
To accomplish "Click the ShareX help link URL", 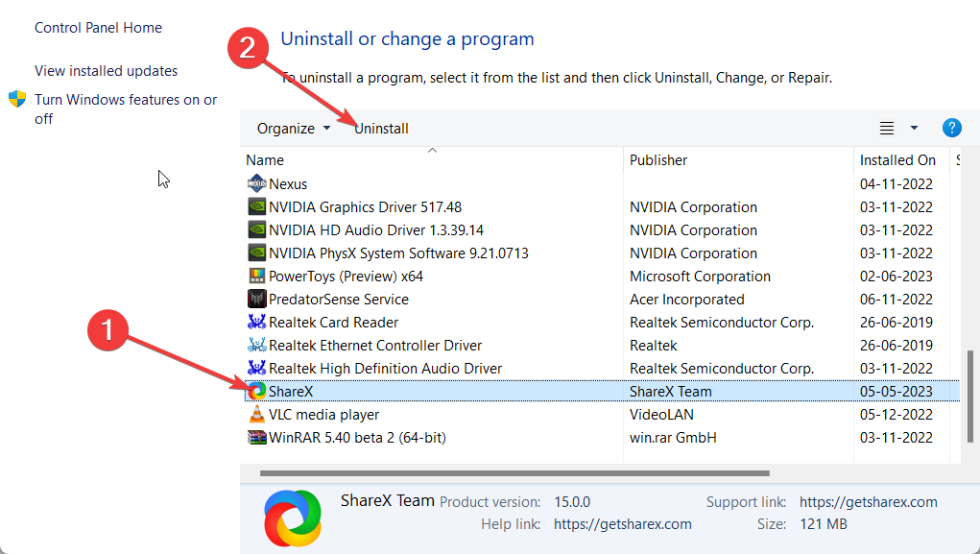I will [623, 524].
